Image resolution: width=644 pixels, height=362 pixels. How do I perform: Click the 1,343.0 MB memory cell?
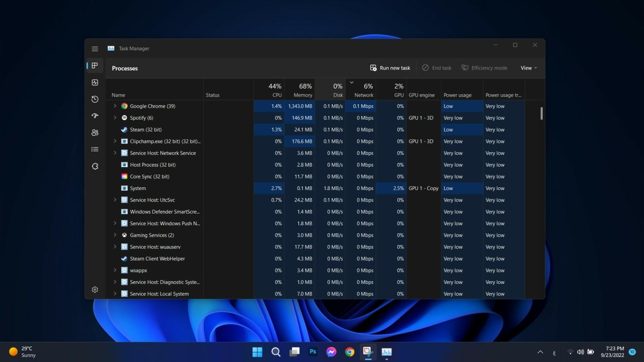(x=300, y=106)
